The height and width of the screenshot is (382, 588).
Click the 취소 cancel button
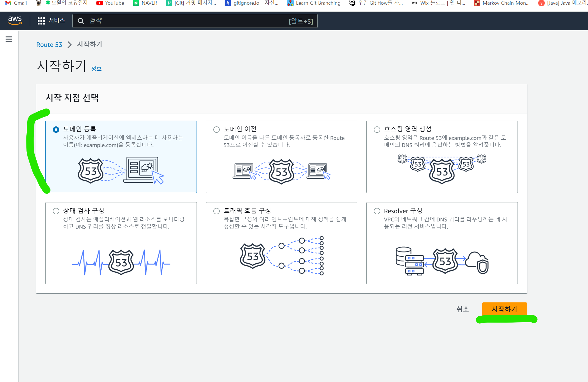tap(462, 309)
